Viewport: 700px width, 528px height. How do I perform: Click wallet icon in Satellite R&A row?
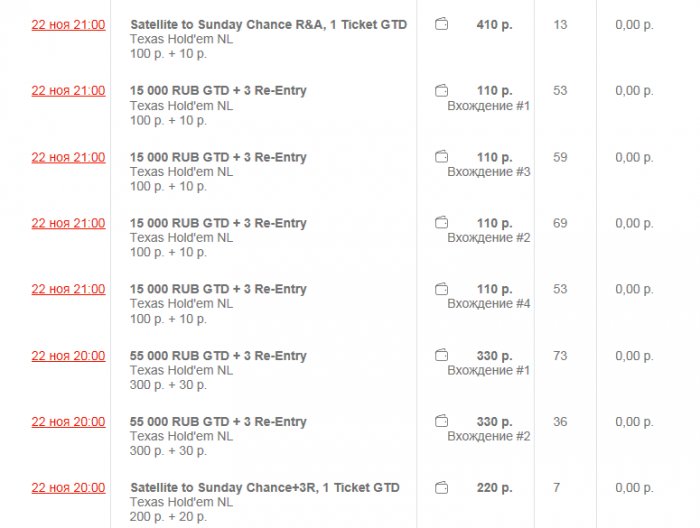pyautogui.click(x=441, y=24)
